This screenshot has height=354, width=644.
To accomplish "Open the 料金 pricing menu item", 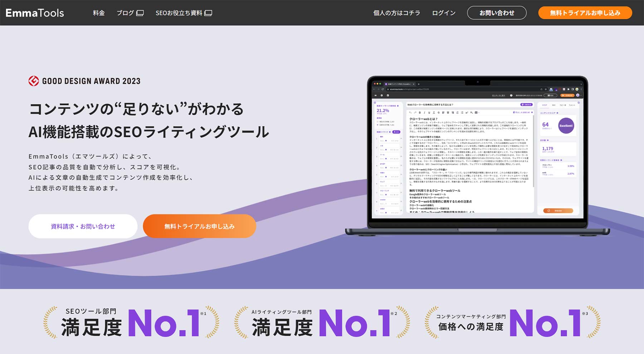I will click(99, 13).
